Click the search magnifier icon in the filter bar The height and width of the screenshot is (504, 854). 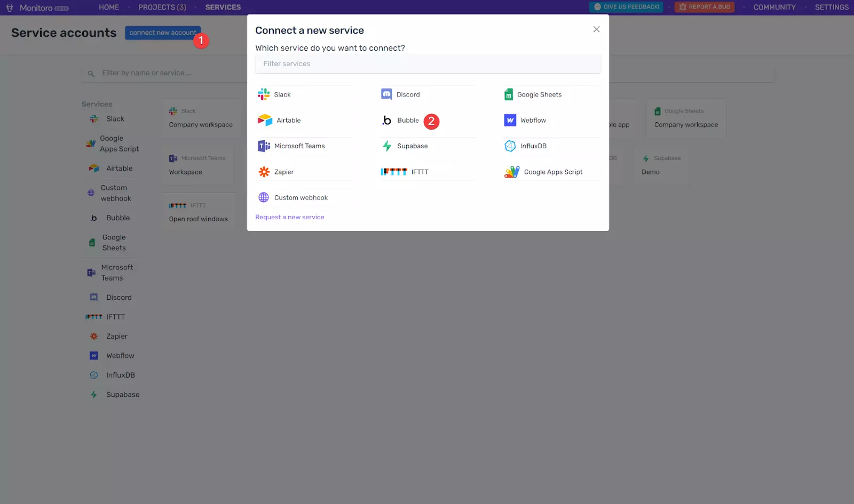coord(91,74)
